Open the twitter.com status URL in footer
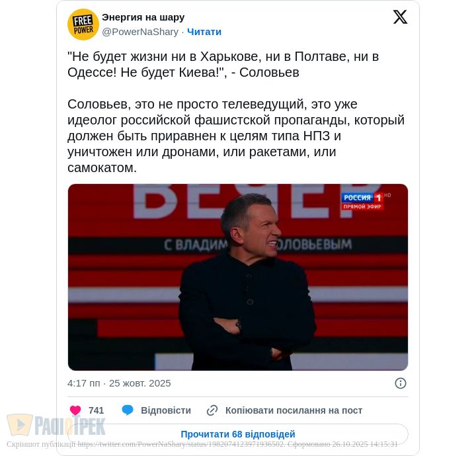This screenshot has height=456, width=476. tap(180, 444)
